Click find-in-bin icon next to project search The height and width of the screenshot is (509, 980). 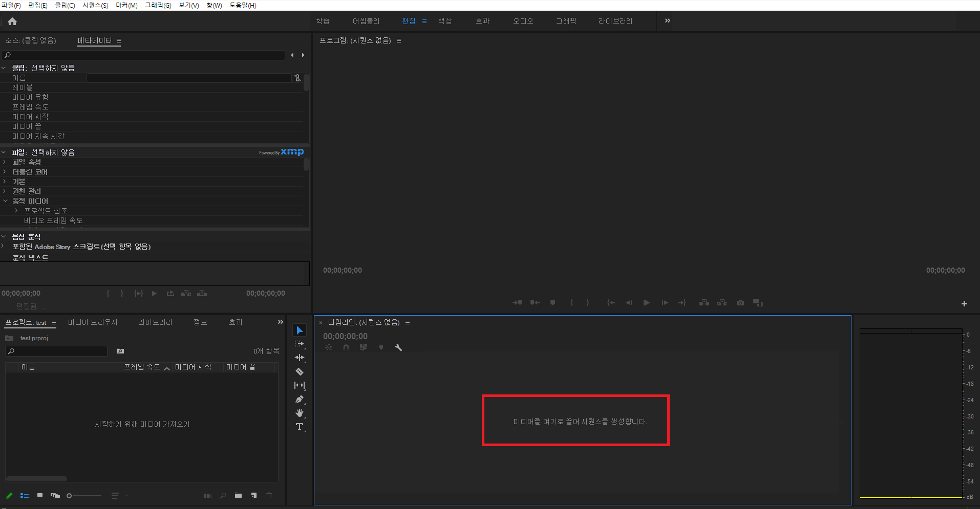coord(120,351)
